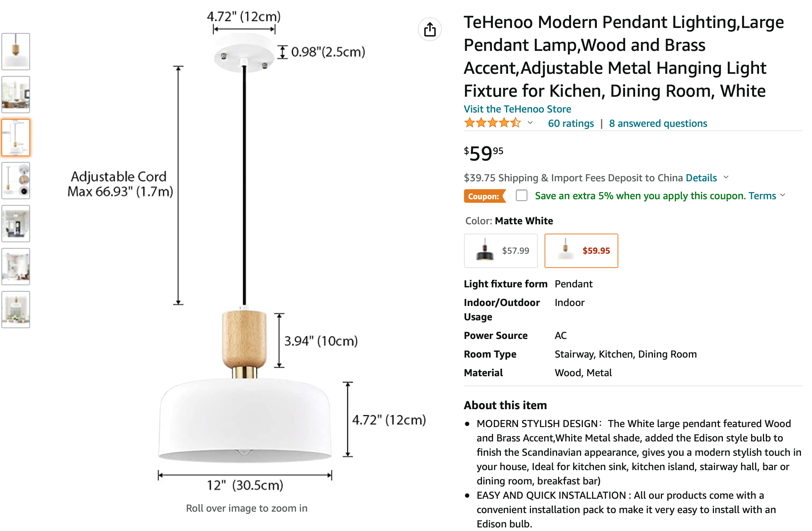Click the shipping Details link
The width and height of the screenshot is (812, 531).
[701, 178]
